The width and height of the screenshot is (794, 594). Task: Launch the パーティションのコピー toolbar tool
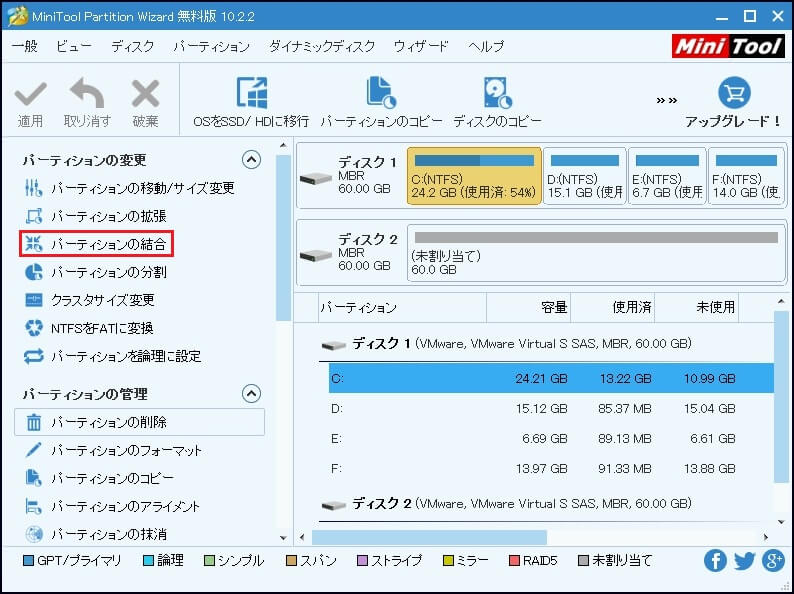381,95
